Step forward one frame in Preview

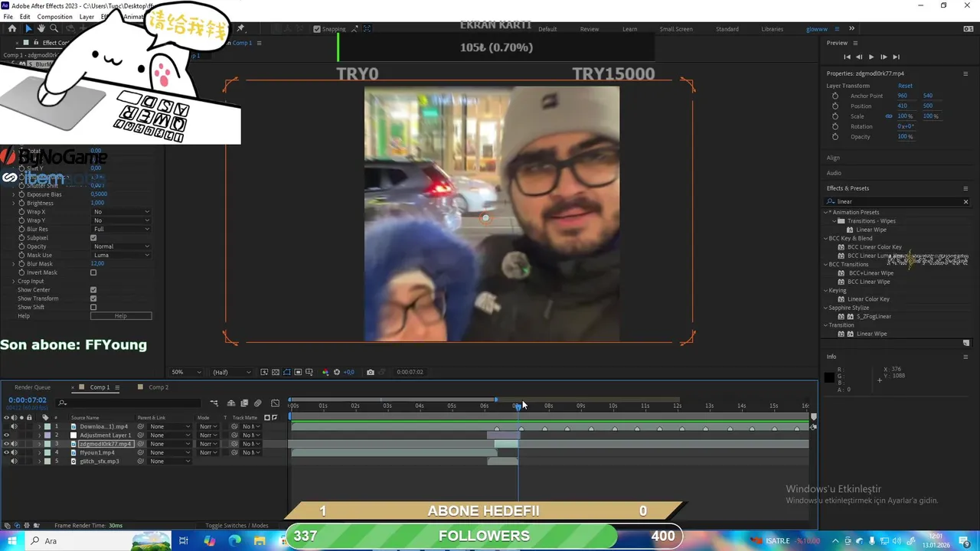[x=884, y=57]
